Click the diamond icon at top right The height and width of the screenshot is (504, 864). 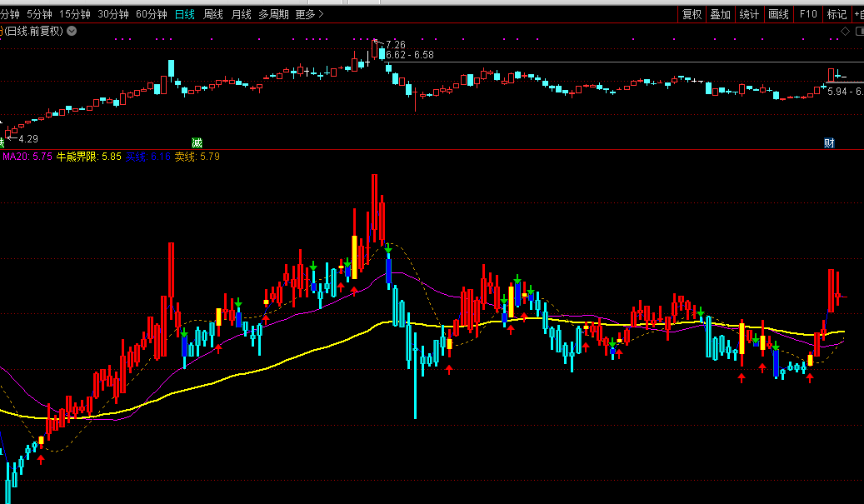click(x=845, y=31)
